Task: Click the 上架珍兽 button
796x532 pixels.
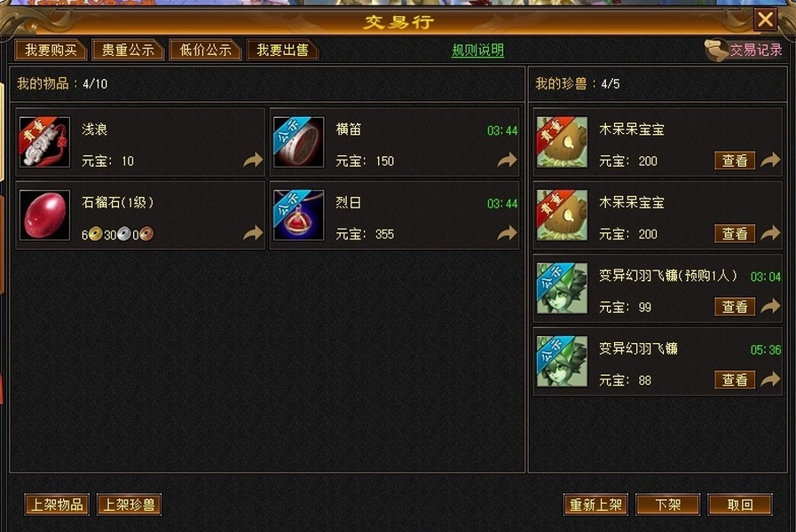Action: click(x=129, y=505)
